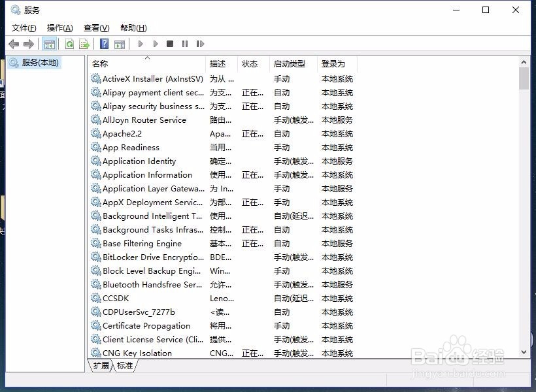Open the 查看 menu
The height and width of the screenshot is (392, 536).
(x=95, y=27)
